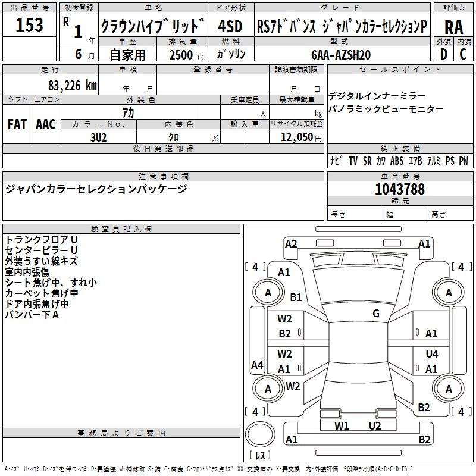Click the model code 6AA-AZSH20
This screenshot has width=476, height=476.
click(x=340, y=54)
